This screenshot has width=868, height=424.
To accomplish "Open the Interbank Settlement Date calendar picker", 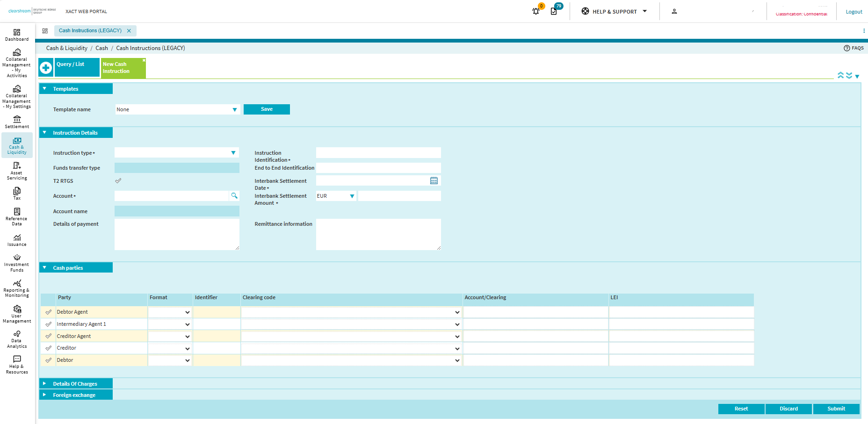I will (x=434, y=180).
